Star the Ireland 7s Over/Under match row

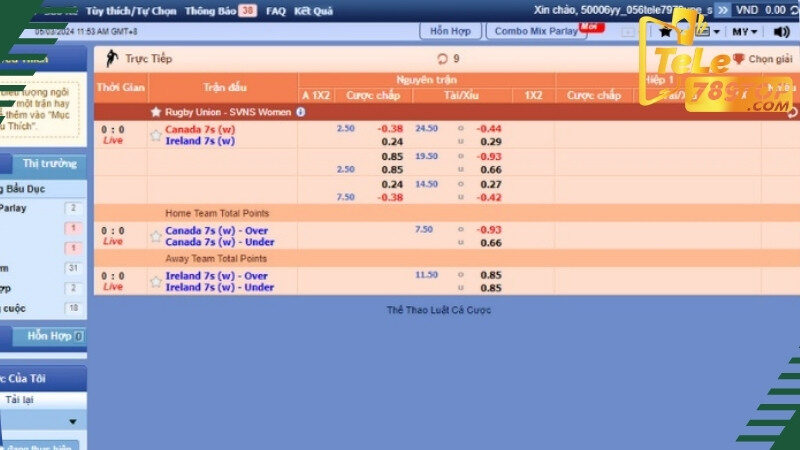[x=156, y=282]
